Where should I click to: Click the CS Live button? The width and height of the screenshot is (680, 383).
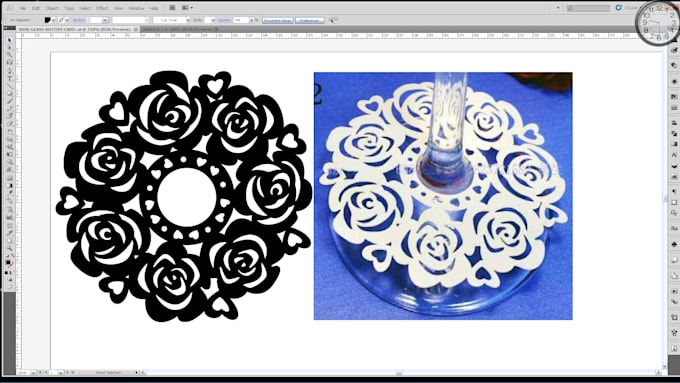[627, 8]
